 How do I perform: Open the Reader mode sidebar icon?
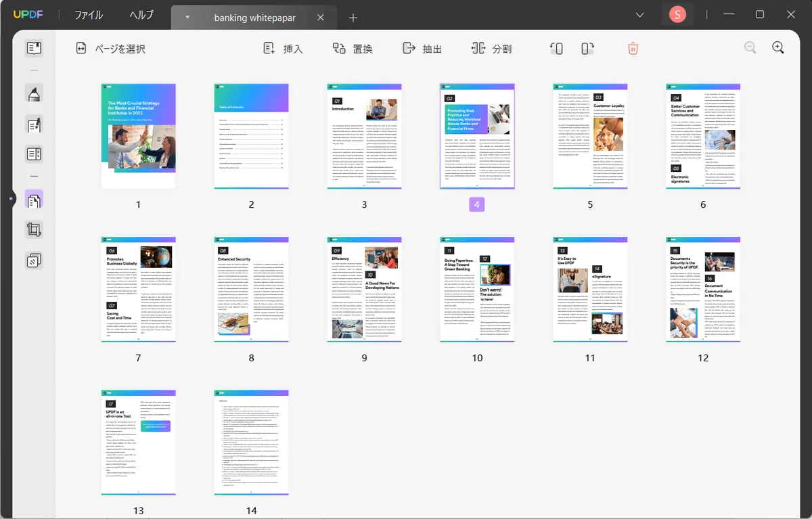tap(34, 48)
